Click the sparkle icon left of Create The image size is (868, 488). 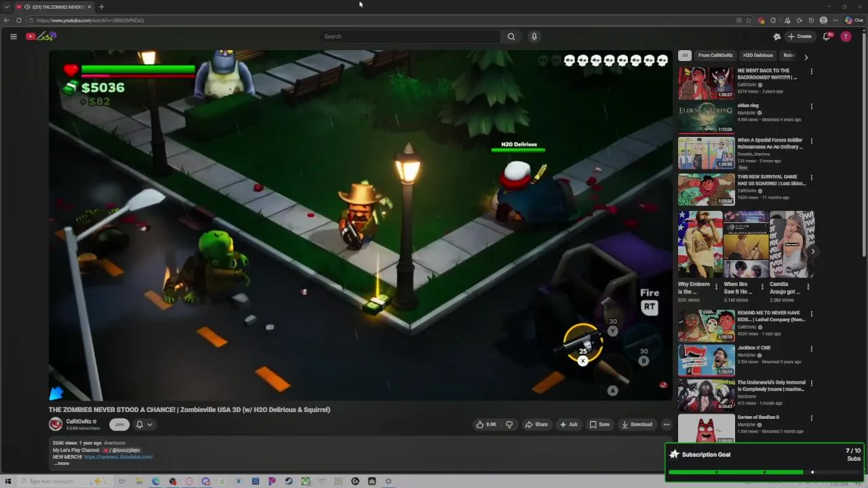[777, 37]
